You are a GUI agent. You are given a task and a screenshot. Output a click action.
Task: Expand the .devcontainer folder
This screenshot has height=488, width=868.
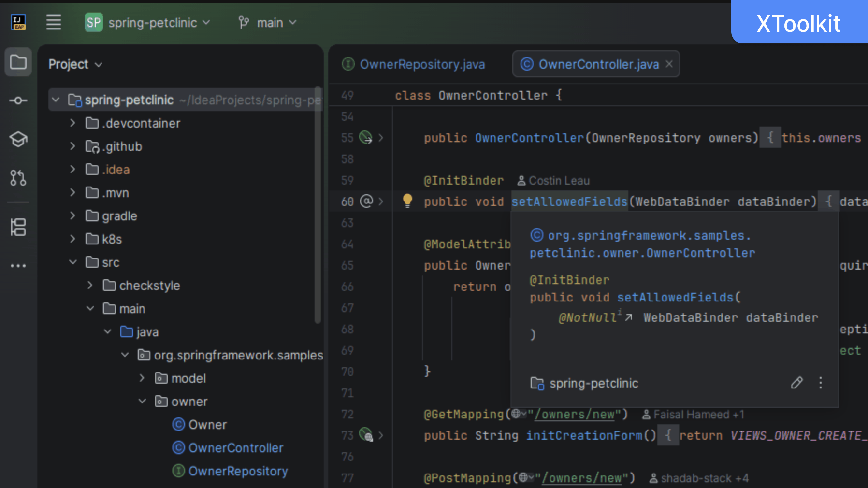(x=72, y=123)
